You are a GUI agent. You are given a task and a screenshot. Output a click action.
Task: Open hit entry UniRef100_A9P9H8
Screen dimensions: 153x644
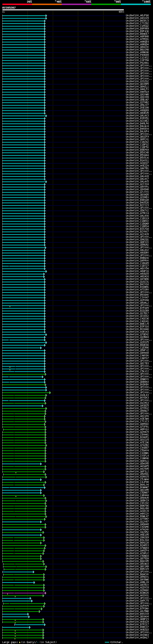[x=137, y=36]
